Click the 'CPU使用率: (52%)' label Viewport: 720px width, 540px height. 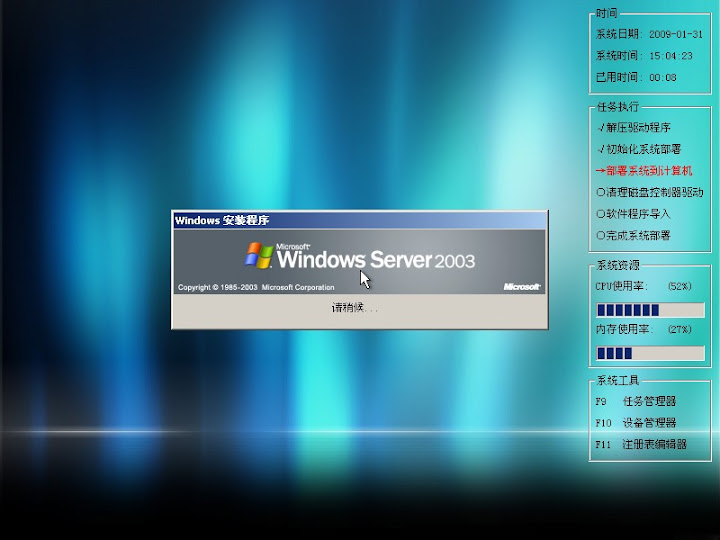click(643, 286)
